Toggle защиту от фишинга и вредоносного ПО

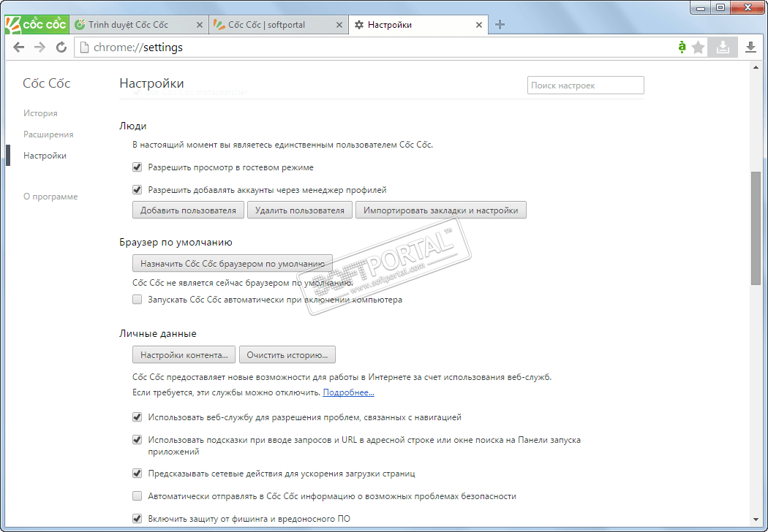(x=138, y=519)
